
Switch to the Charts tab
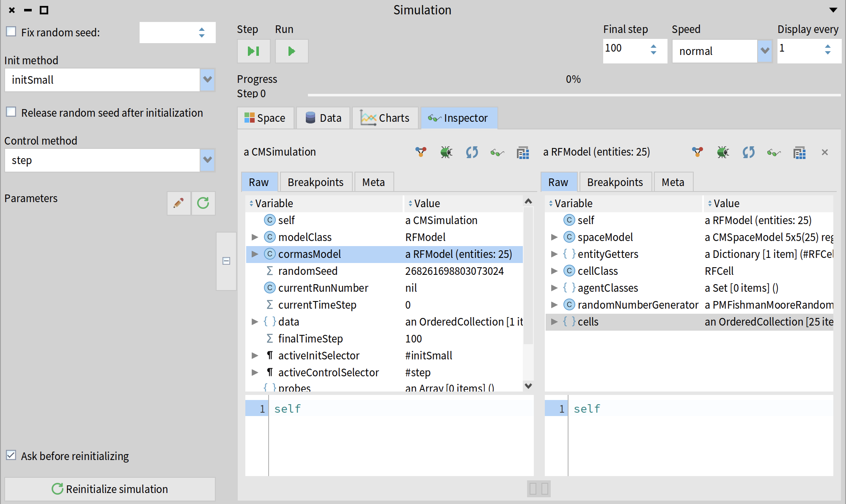pyautogui.click(x=385, y=118)
